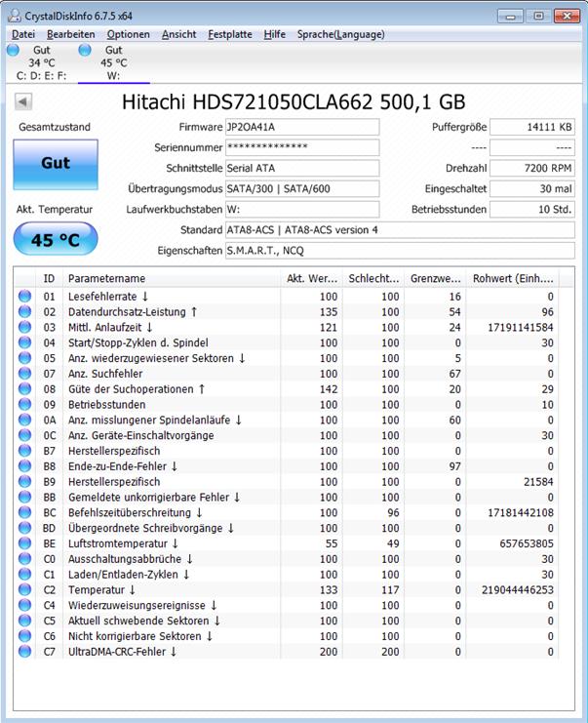This screenshot has height=723, width=588.
Task: Click the status orb of Übergeordnete Schreibvorgänge row
Action: tap(25, 528)
